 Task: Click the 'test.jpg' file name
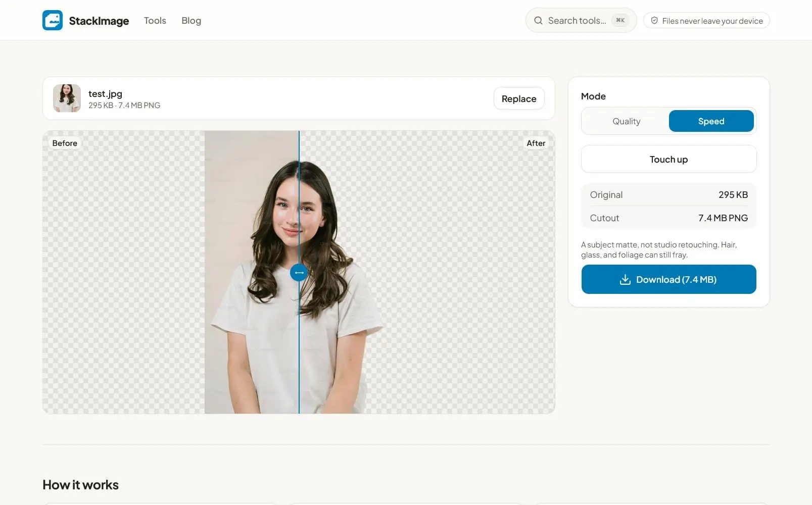[105, 94]
